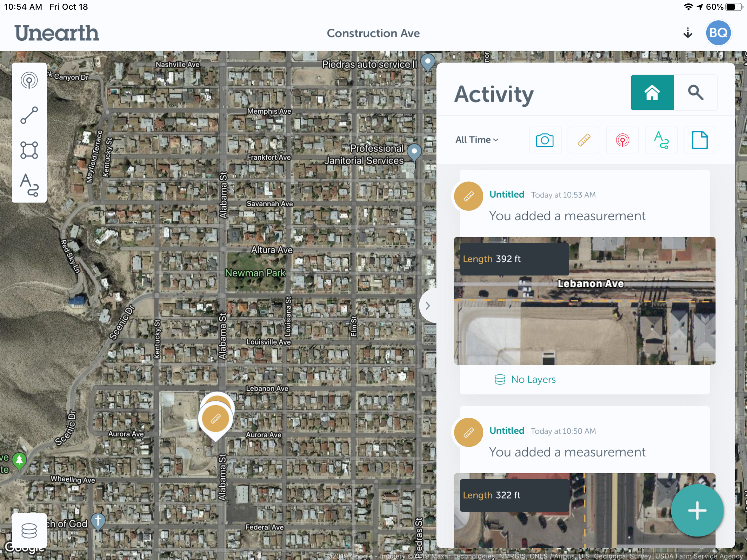Tap the Wi-Fi icon in status bar
This screenshot has height=560, width=747.
688,7
